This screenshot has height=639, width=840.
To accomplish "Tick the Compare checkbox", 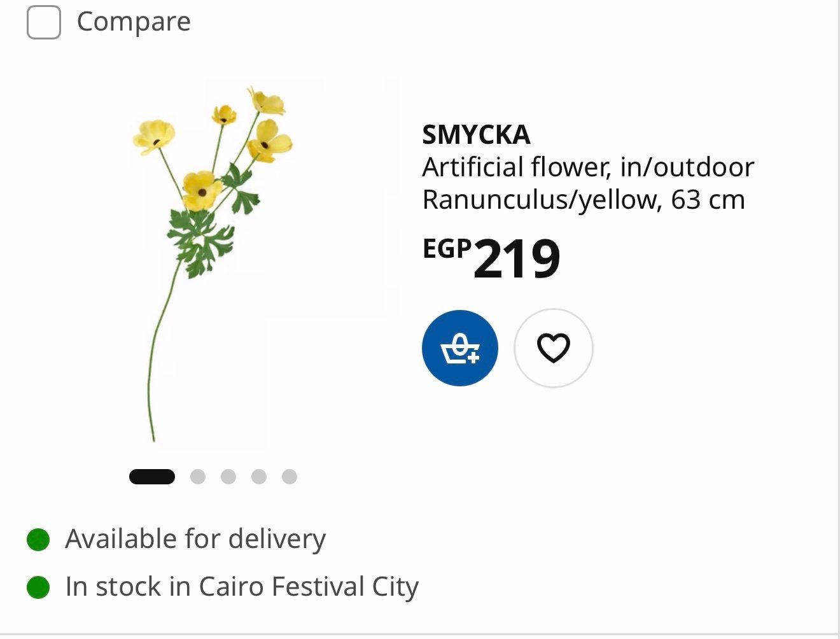I will point(44,22).
